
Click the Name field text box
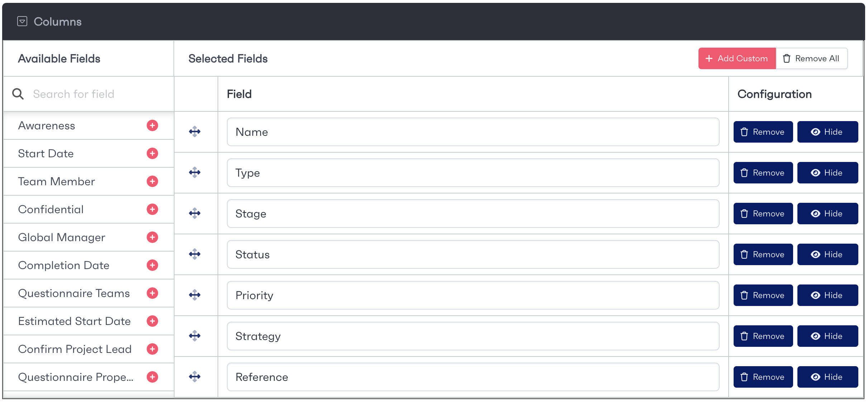pos(473,132)
